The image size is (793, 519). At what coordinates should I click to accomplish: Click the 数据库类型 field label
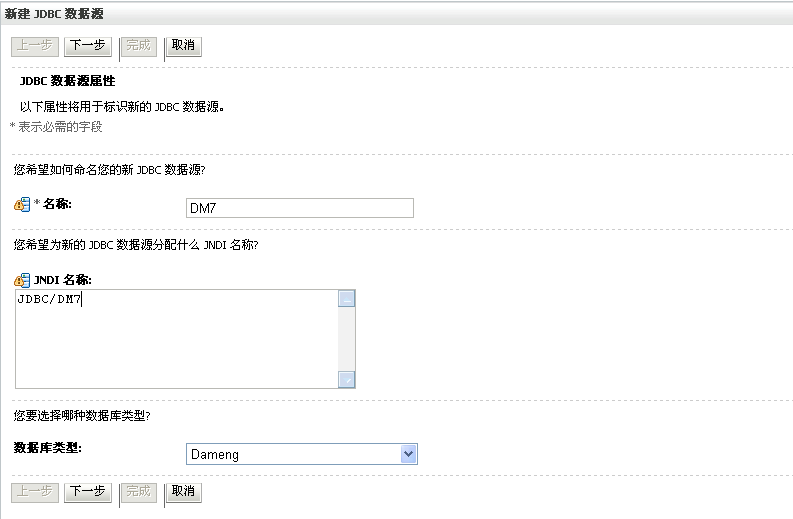tap(47, 447)
